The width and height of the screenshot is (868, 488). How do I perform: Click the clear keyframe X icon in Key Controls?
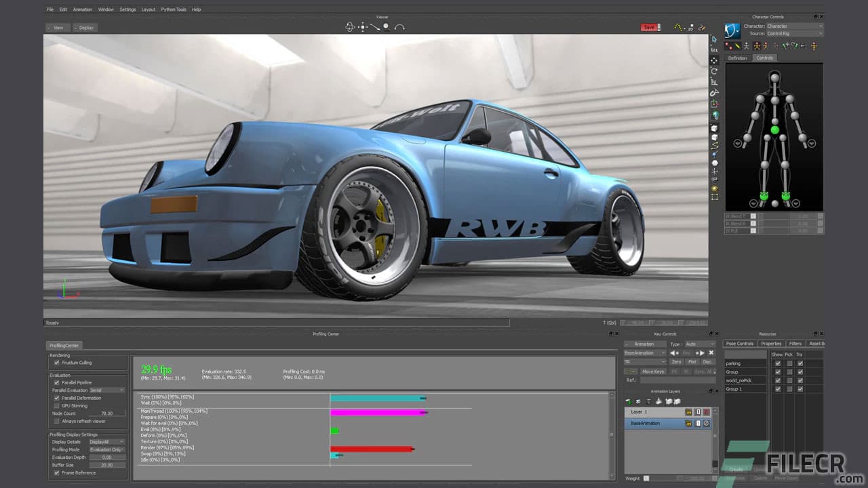711,352
